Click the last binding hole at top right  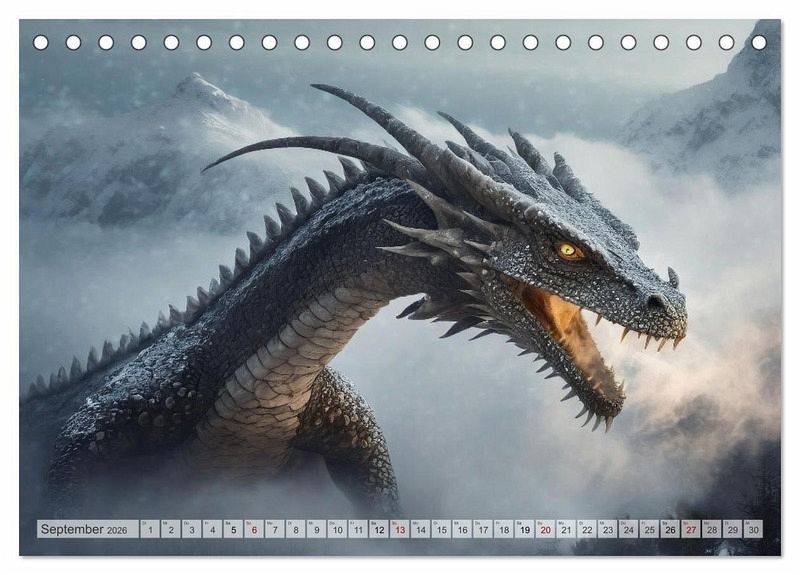pyautogui.click(x=759, y=43)
